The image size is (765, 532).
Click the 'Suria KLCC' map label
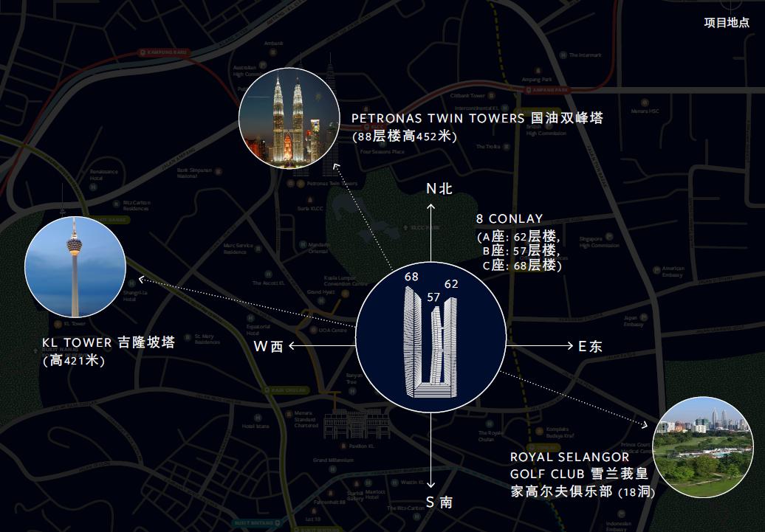310,208
